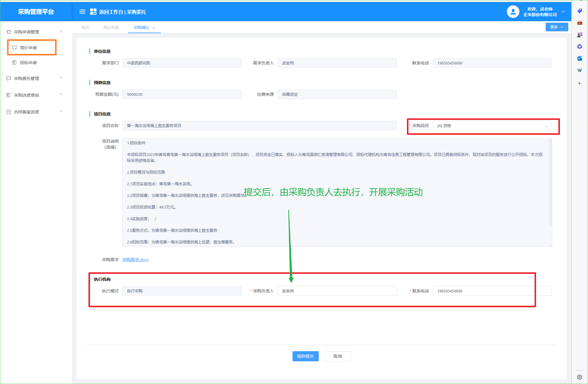This screenshot has width=588, height=384.
Task: Open the red toolbox sidebar icon
Action: 579,23
